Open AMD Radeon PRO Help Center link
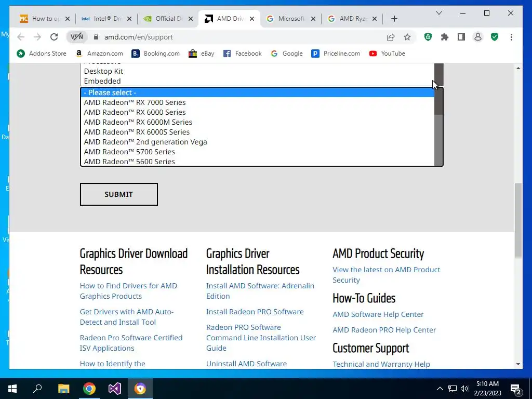 pos(384,330)
